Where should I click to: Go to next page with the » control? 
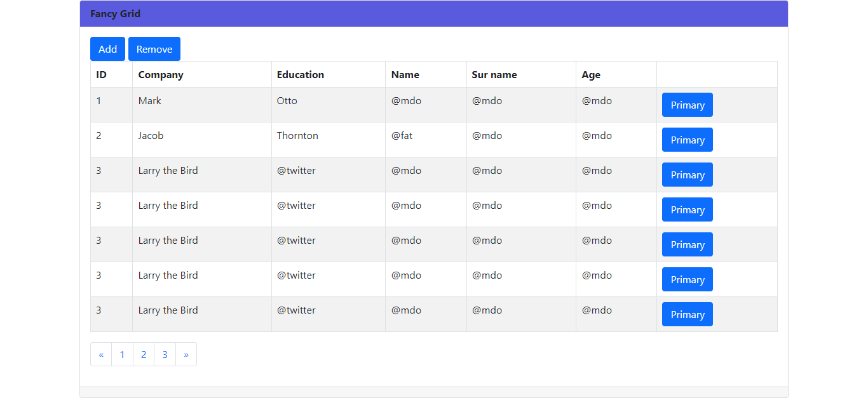click(186, 354)
